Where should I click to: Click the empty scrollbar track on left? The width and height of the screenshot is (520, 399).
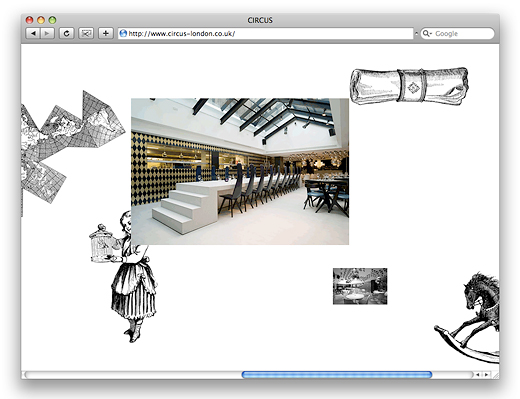point(133,375)
